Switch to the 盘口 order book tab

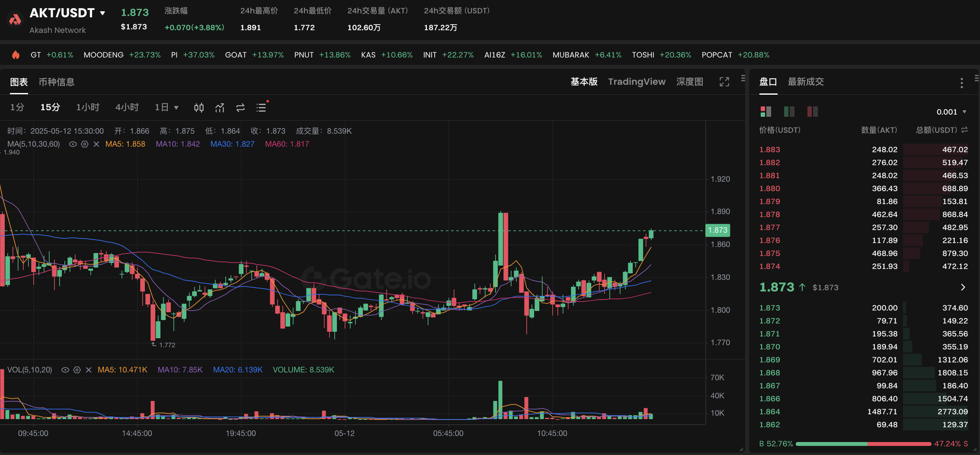tap(769, 82)
